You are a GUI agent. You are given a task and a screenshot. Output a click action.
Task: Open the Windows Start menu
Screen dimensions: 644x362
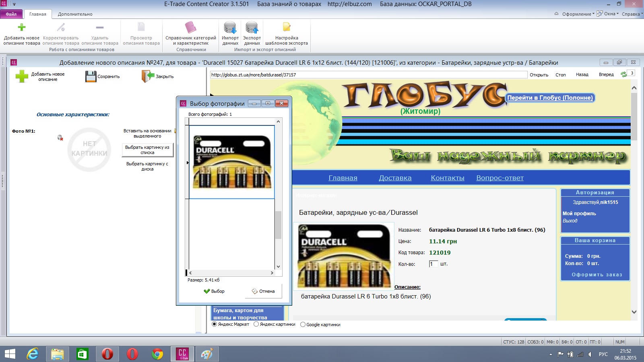pyautogui.click(x=10, y=354)
